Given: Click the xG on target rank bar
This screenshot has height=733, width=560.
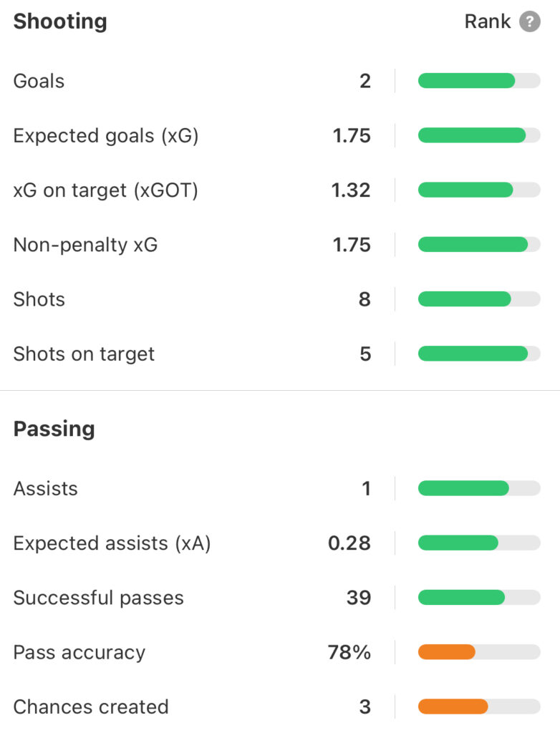Looking at the screenshot, I should point(479,190).
